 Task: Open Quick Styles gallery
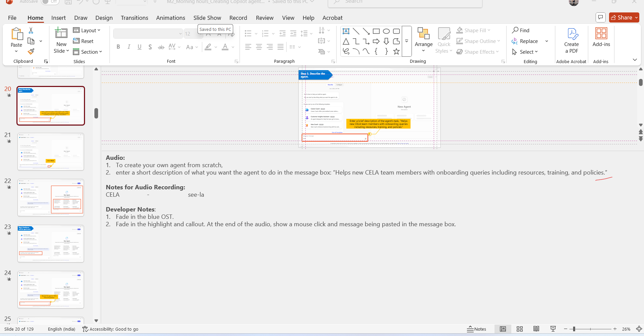click(444, 40)
